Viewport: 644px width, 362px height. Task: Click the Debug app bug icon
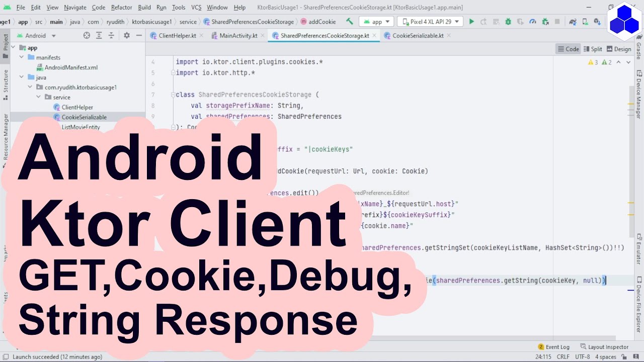[508, 22]
